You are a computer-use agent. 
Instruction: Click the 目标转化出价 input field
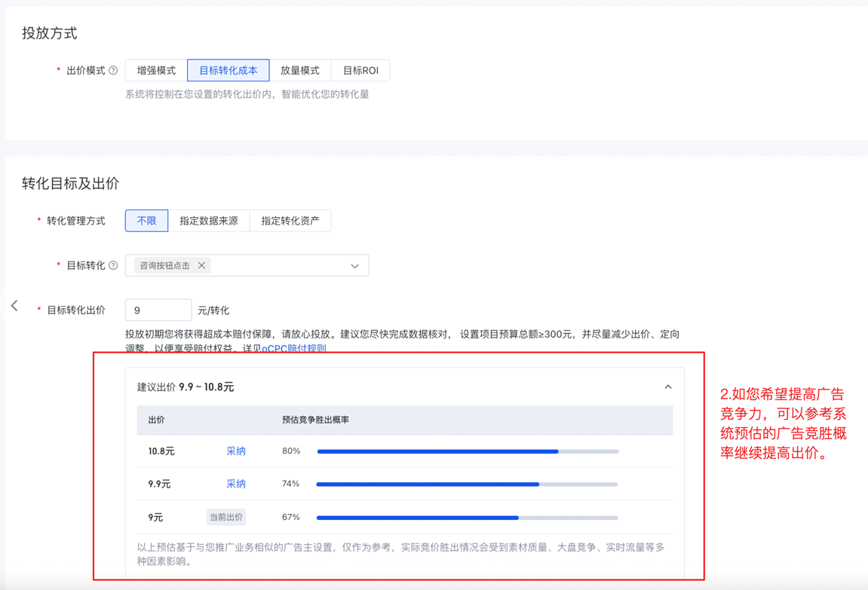[x=158, y=310]
